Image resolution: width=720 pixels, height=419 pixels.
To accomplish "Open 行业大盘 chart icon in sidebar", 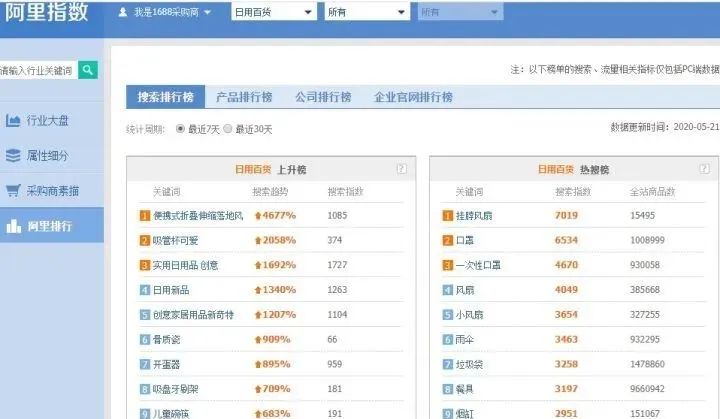I will click(x=13, y=121).
